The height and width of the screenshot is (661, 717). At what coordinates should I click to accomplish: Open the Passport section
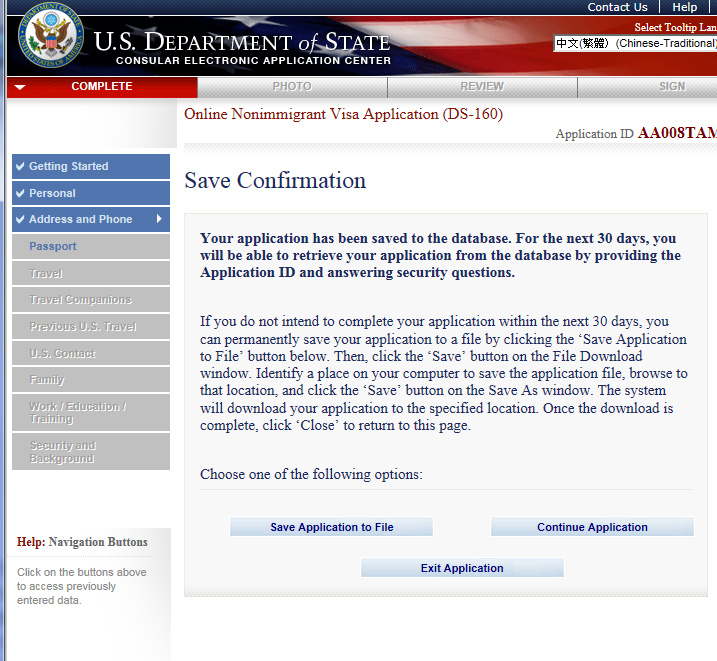[x=91, y=246]
